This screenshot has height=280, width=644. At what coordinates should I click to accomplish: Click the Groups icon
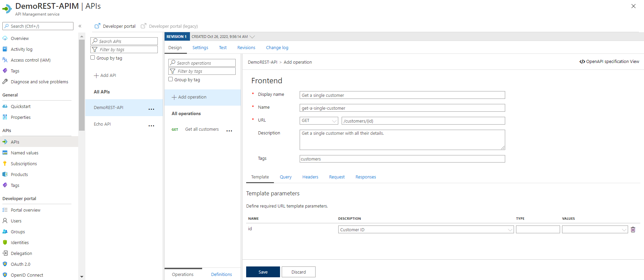pyautogui.click(x=5, y=232)
